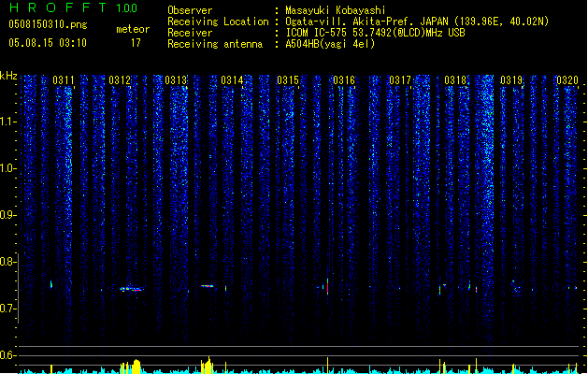The image size is (588, 374).
Task: Click the 0314 time marker
Action: 232,80
